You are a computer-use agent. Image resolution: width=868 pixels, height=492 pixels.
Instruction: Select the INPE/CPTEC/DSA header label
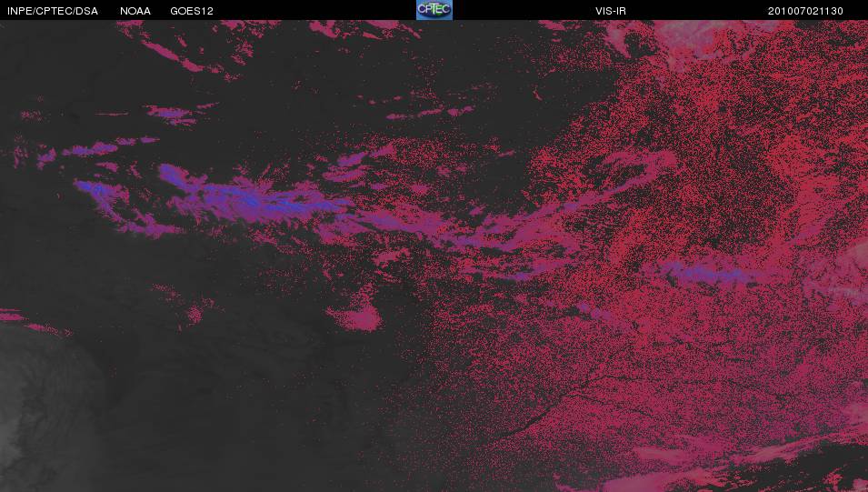coord(53,11)
